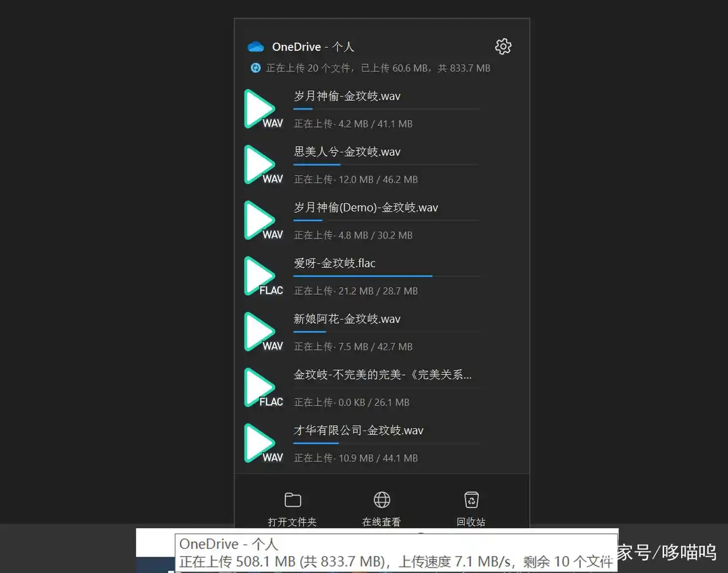Screen dimensions: 728x573
Task: Click WAV icon for 才华有限公司-金玟岐.wav
Action: pyautogui.click(x=263, y=444)
